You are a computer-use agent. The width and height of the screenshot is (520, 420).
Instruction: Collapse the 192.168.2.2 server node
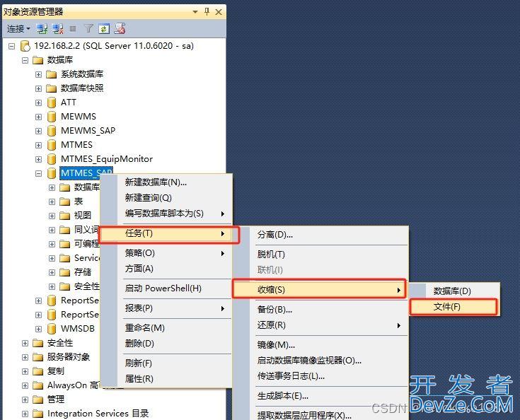[11, 46]
